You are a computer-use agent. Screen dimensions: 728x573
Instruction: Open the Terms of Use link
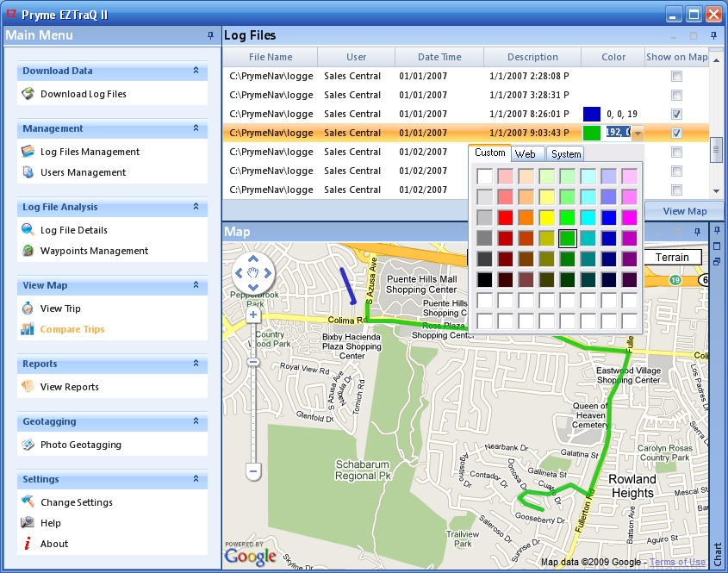click(x=677, y=562)
